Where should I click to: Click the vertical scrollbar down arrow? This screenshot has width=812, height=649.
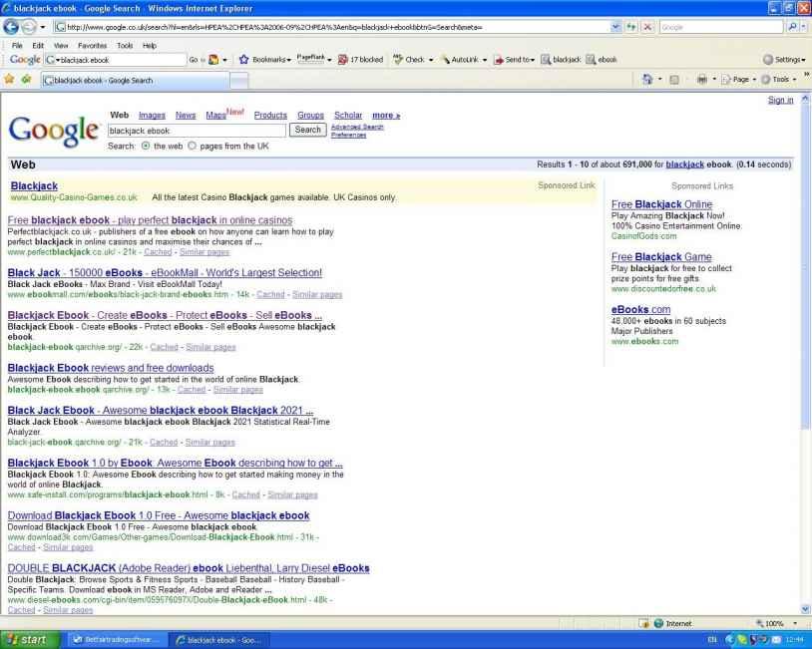click(805, 608)
